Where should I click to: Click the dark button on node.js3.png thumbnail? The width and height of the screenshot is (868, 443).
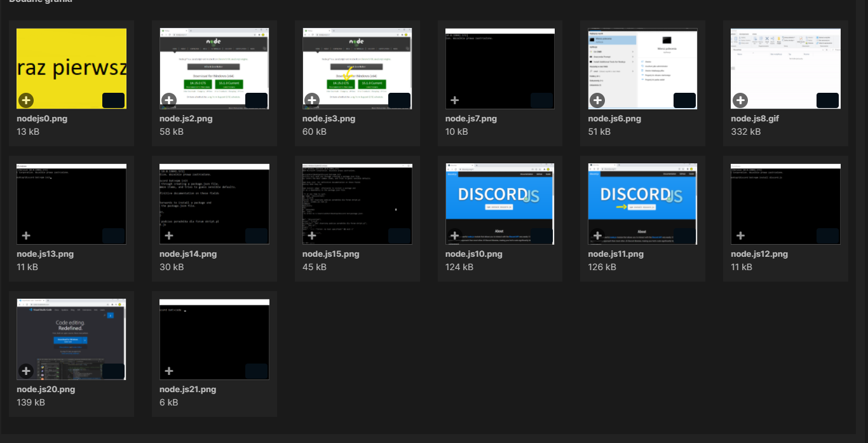click(x=399, y=100)
